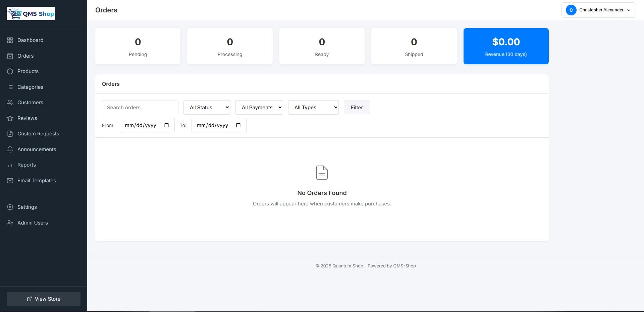Image resolution: width=644 pixels, height=312 pixels.
Task: Click the View Store button
Action: coord(43,299)
